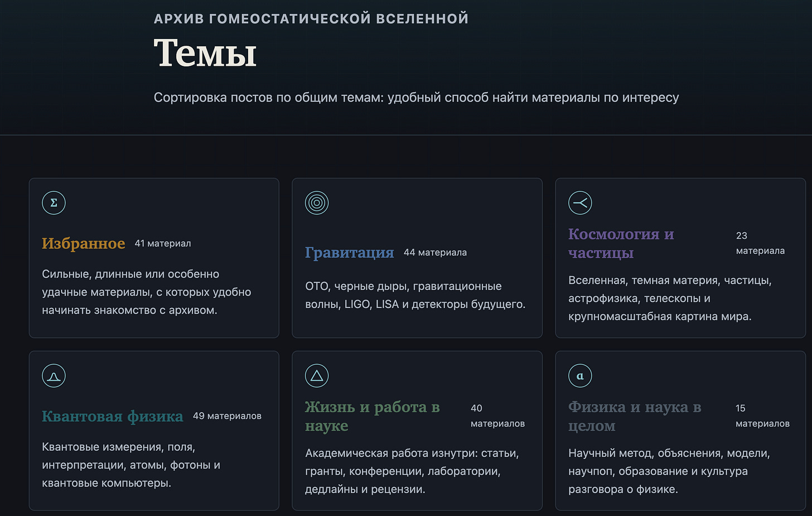
Task: Click the description starting 'Квантовые измерения, поля'
Action: tap(131, 465)
